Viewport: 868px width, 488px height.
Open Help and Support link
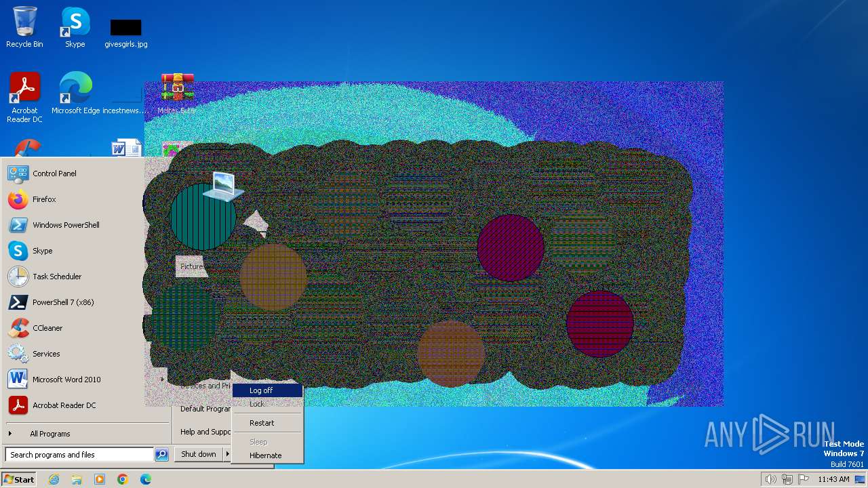(205, 432)
